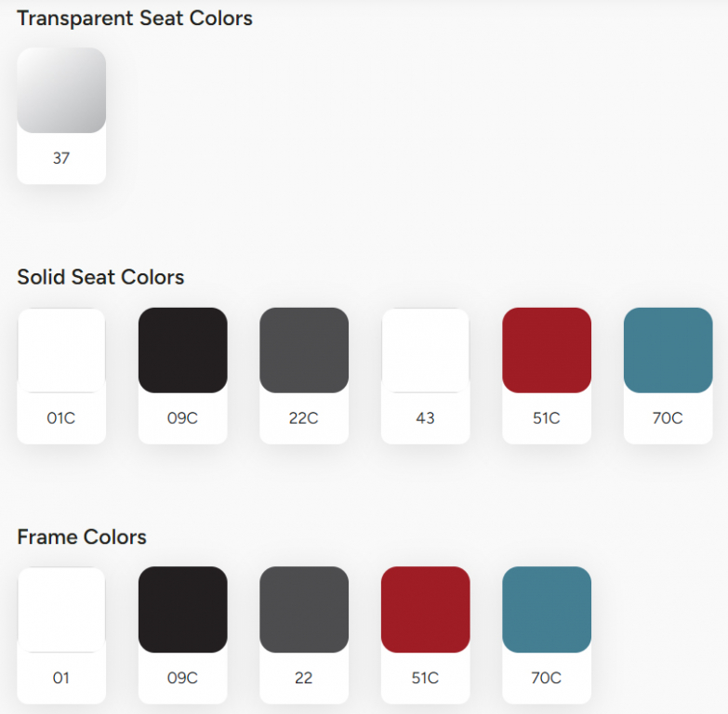Choose the red 51C solid seat color square

tap(547, 350)
